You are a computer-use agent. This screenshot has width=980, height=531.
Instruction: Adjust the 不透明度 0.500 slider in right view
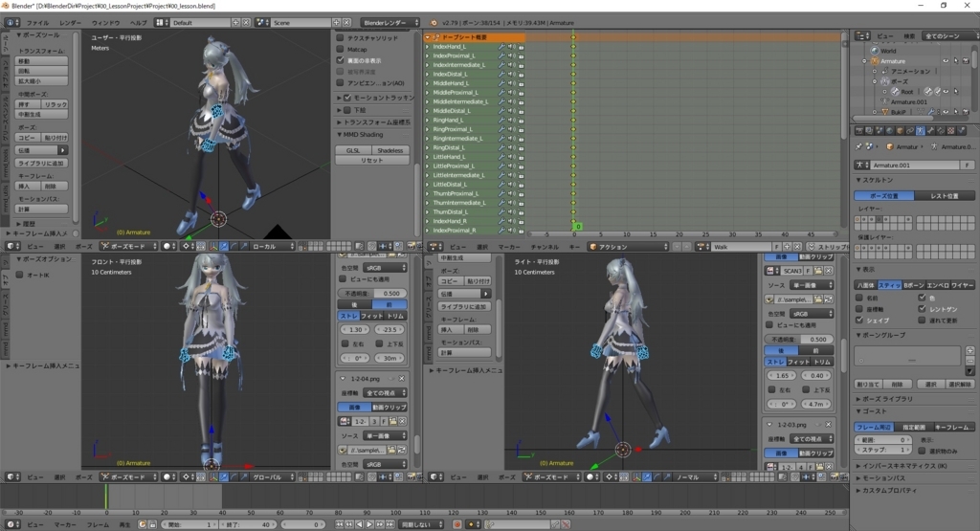click(799, 340)
